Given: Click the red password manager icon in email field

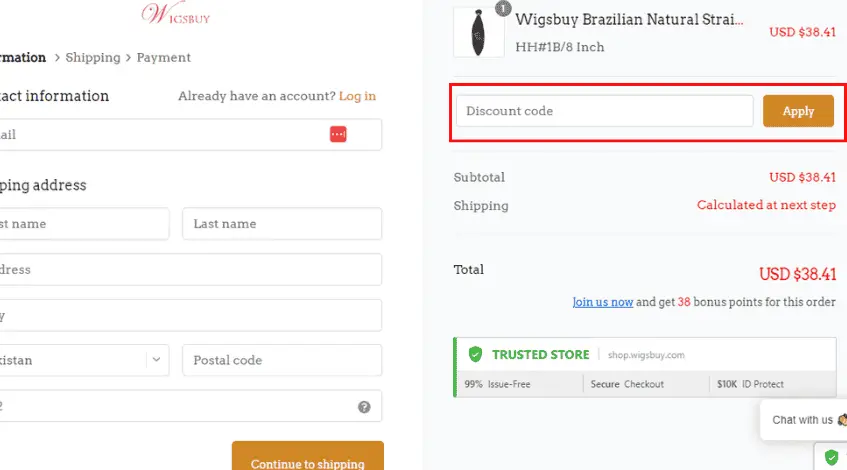Looking at the screenshot, I should coord(338,134).
